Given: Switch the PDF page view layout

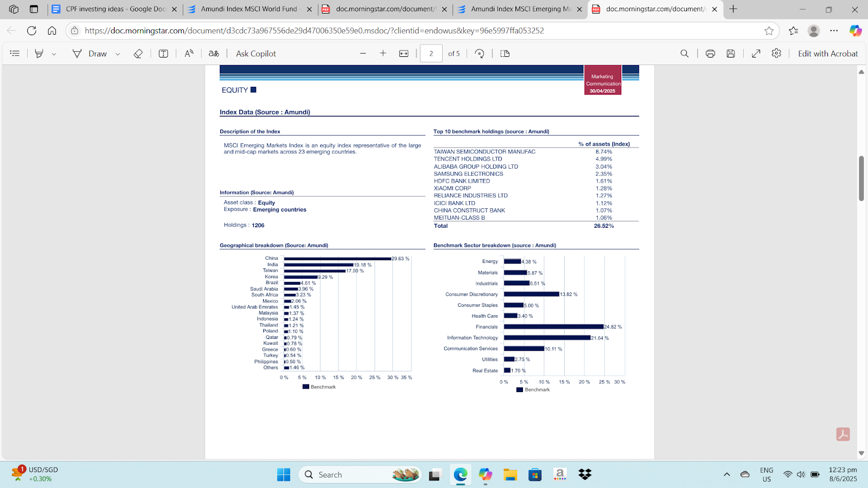Looking at the screenshot, I should 505,54.
